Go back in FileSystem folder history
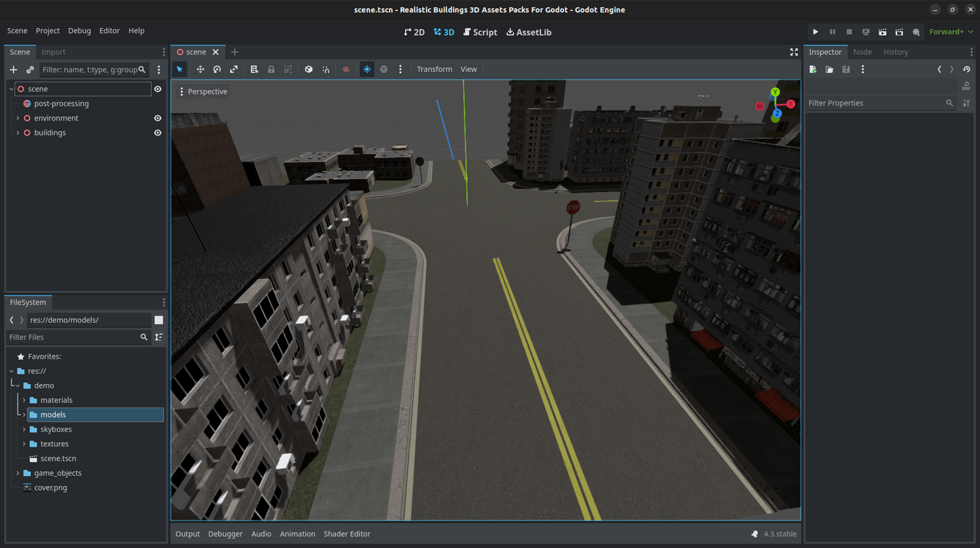Viewport: 980px width, 548px height. [x=12, y=320]
